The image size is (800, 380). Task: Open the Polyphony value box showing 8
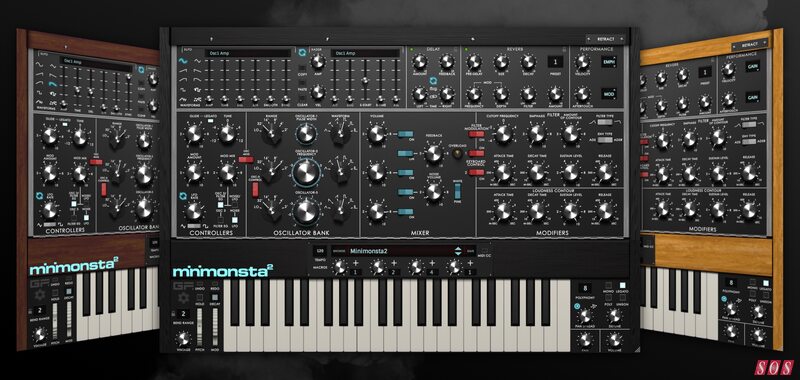(x=584, y=288)
